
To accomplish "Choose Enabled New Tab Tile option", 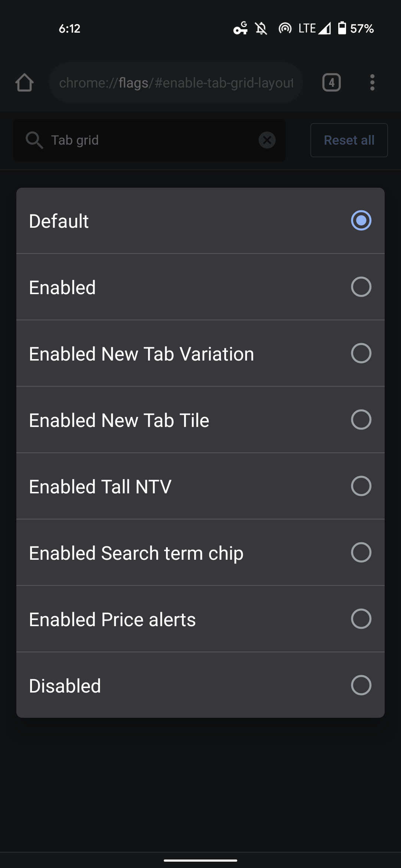I will pos(361,420).
